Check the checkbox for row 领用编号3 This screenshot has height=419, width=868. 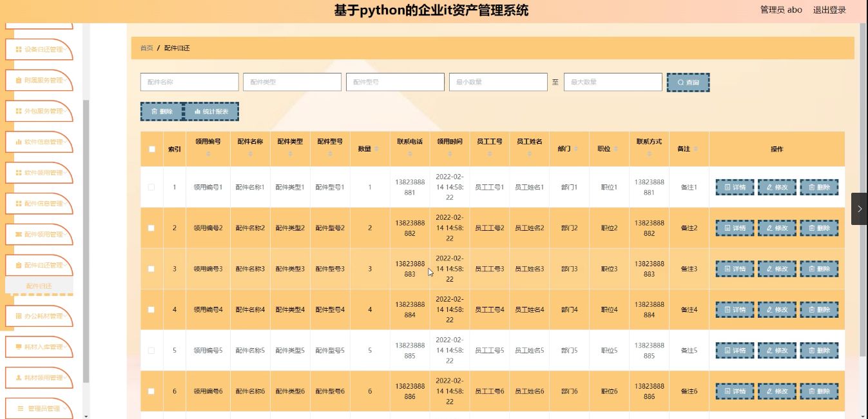(151, 269)
